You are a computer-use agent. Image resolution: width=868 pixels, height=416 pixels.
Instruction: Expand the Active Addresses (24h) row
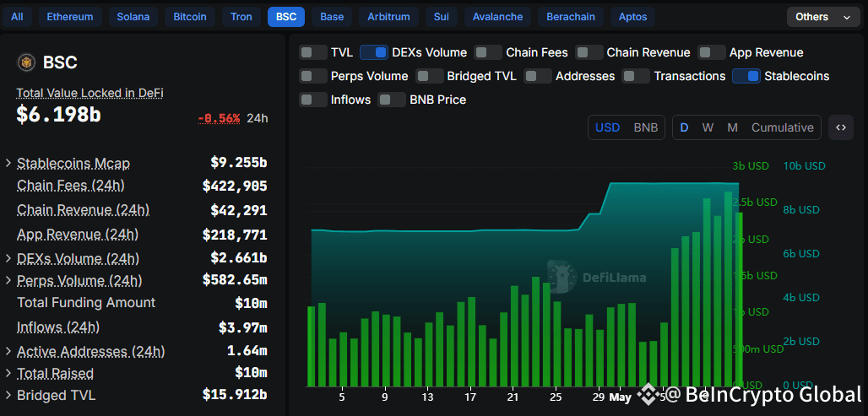(x=8, y=351)
